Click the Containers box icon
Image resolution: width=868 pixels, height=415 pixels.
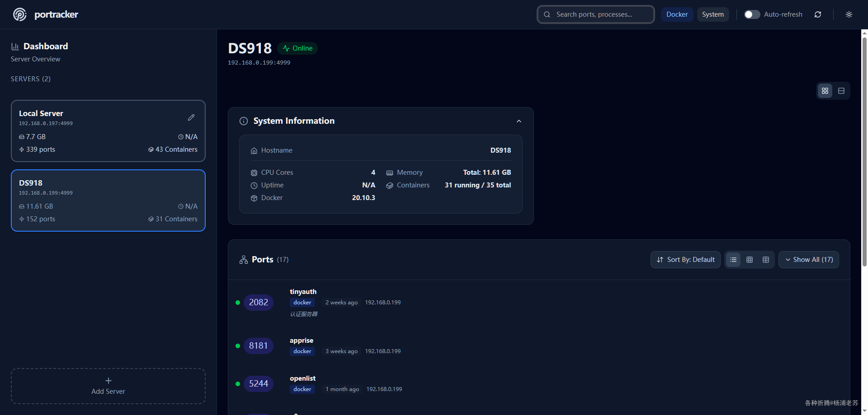(x=390, y=186)
